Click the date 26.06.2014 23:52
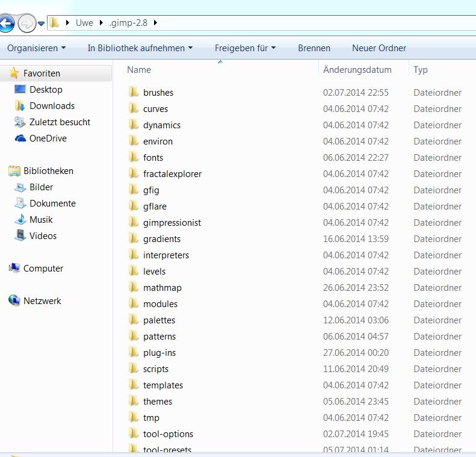This screenshot has height=457, width=476. click(x=356, y=288)
